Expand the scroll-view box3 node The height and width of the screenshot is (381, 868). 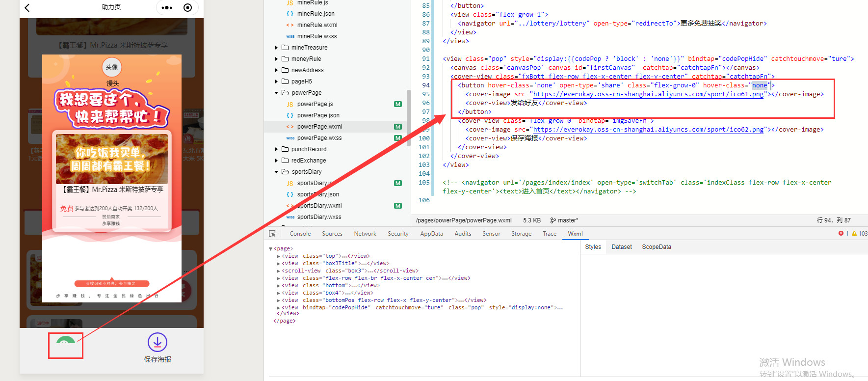278,271
